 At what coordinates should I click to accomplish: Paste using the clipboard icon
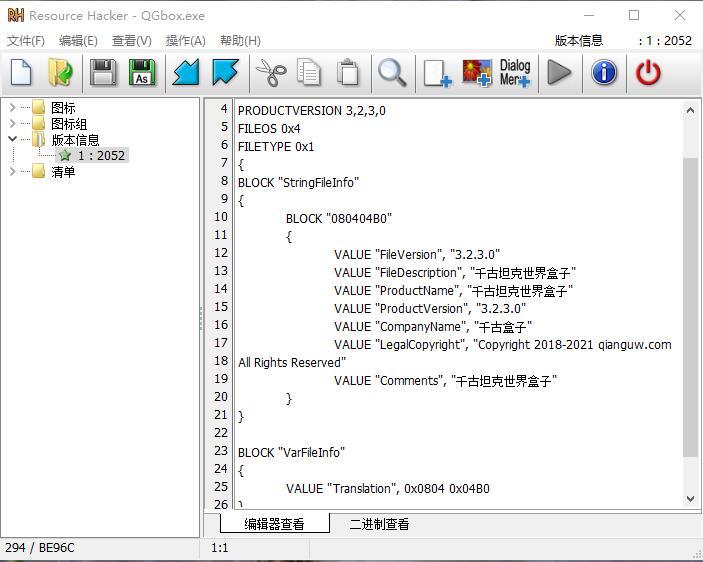[348, 72]
